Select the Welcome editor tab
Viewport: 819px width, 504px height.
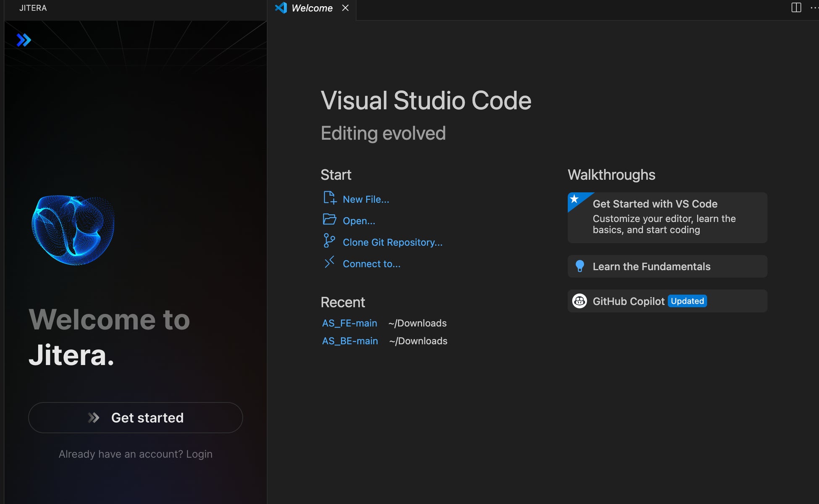[x=312, y=8]
